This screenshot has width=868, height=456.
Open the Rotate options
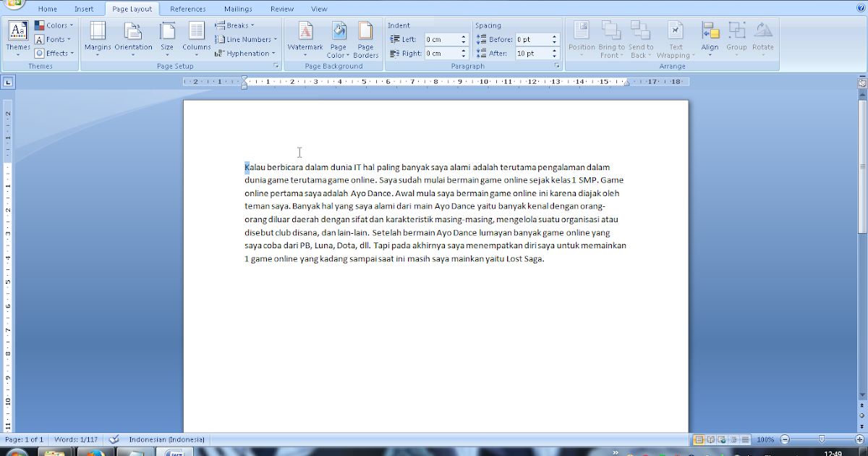coord(763,39)
